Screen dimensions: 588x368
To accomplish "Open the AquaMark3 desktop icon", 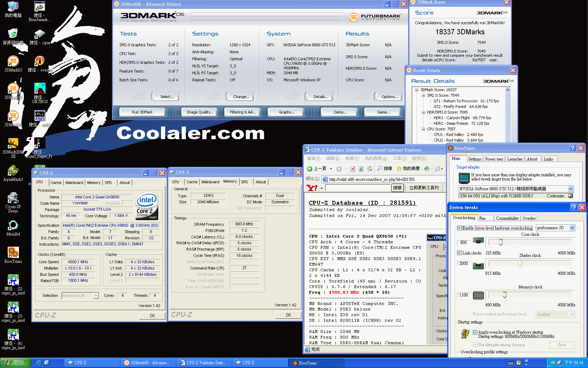I will click(13, 171).
